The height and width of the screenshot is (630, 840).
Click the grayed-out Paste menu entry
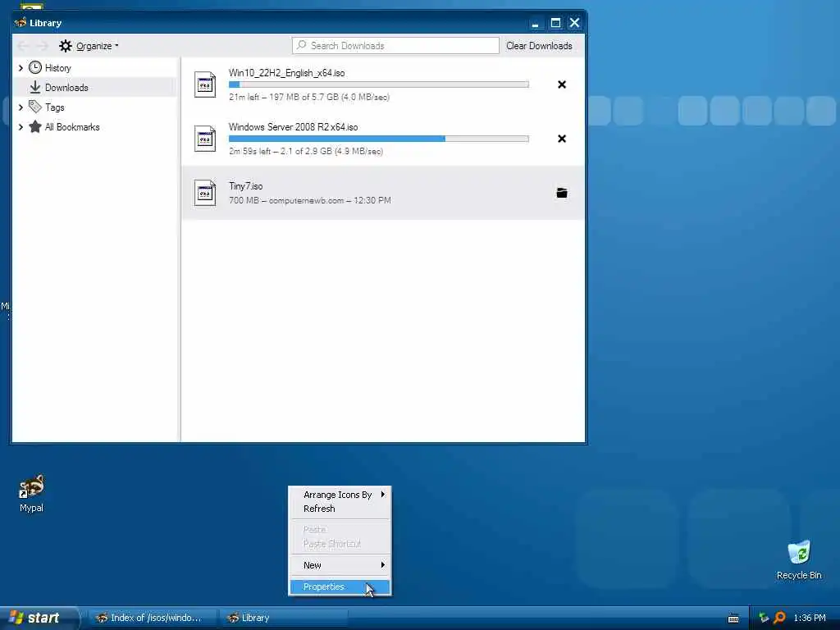(x=340, y=529)
